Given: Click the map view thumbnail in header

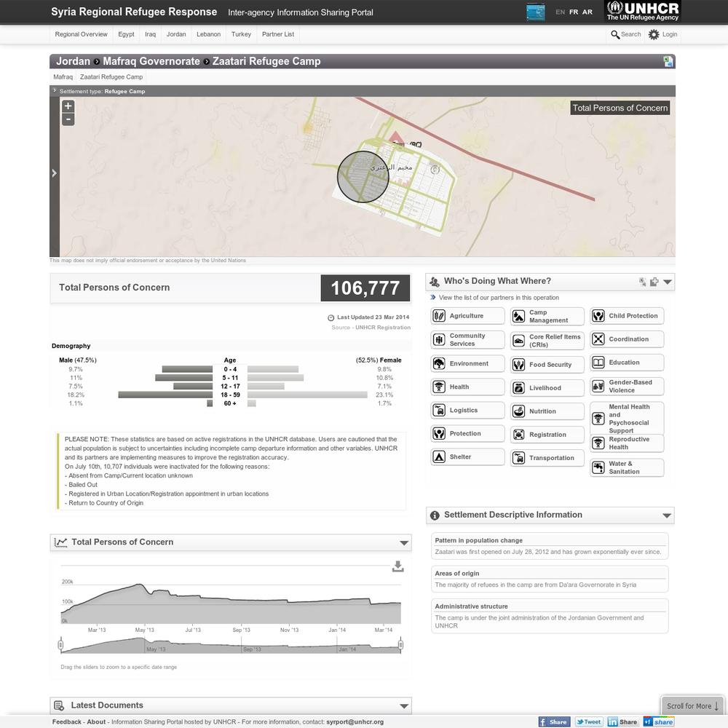Looking at the screenshot, I should coord(536,12).
